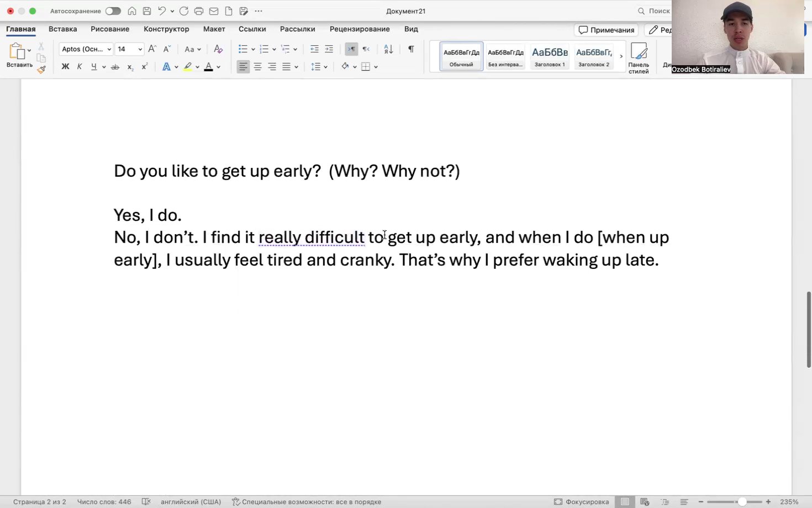Select the subscript icon
Viewport: 812px width, 508px height.
click(129, 66)
